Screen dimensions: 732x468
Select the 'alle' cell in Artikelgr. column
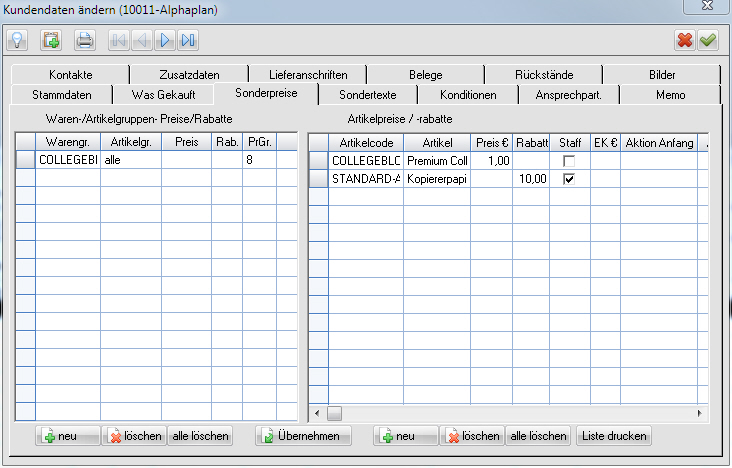pos(131,160)
